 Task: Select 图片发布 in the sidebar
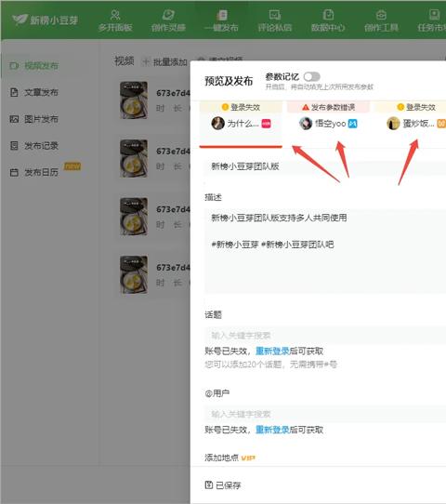coord(33,119)
